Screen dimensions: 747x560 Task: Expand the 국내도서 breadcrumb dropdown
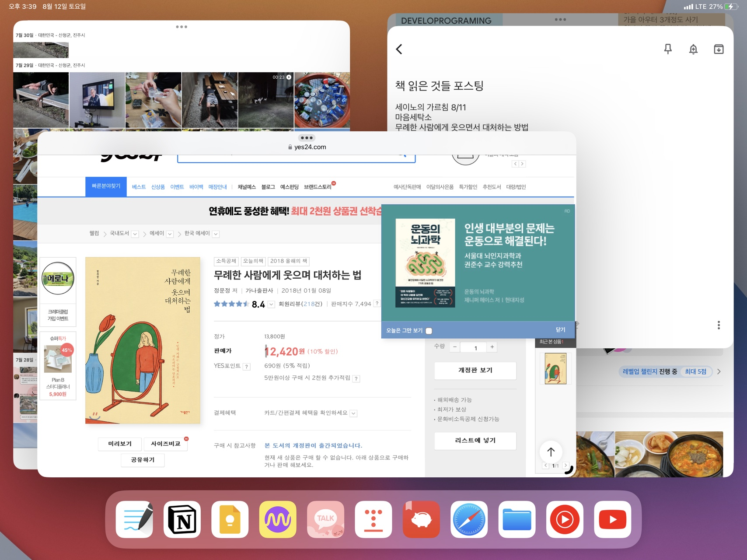(135, 234)
